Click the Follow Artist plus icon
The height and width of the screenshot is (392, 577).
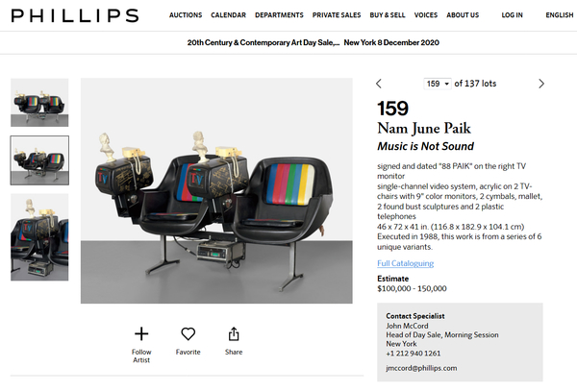(141, 334)
